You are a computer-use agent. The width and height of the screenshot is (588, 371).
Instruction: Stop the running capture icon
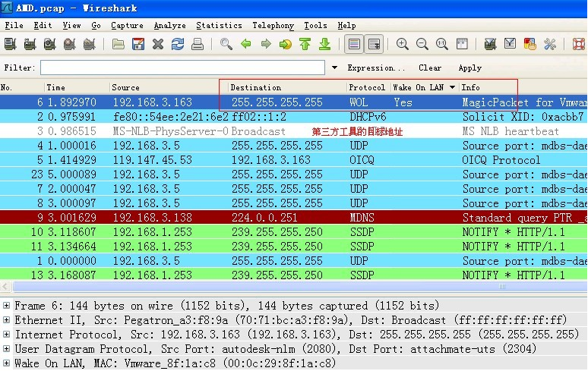tap(69, 44)
